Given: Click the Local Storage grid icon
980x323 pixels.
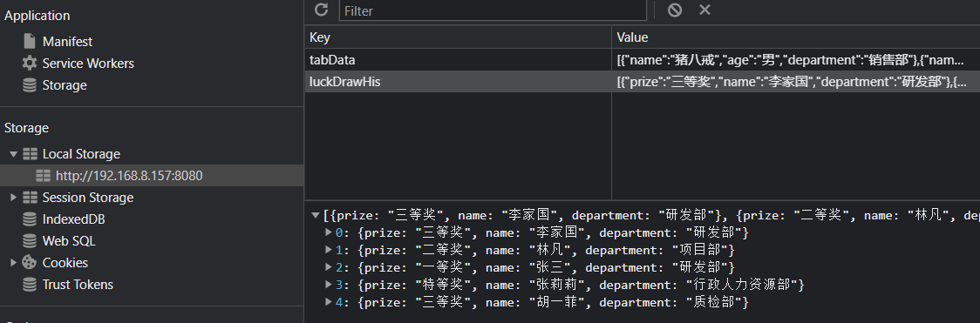Looking at the screenshot, I should click(30, 154).
